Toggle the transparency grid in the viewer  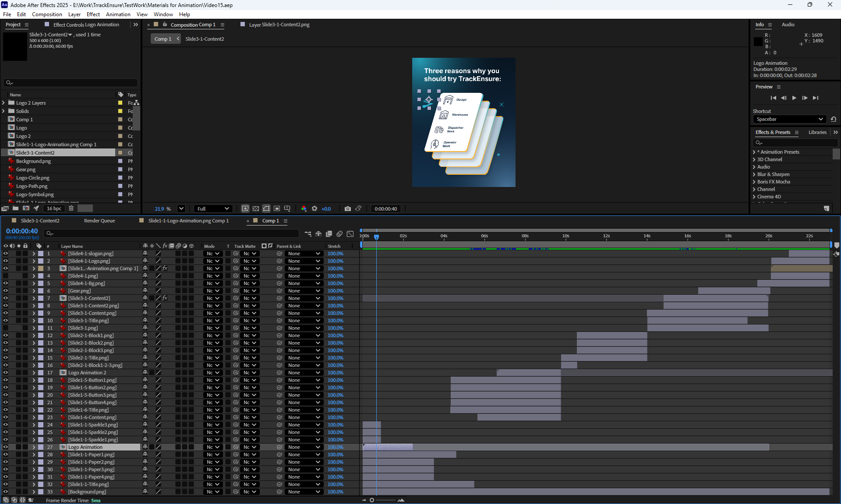tap(256, 209)
